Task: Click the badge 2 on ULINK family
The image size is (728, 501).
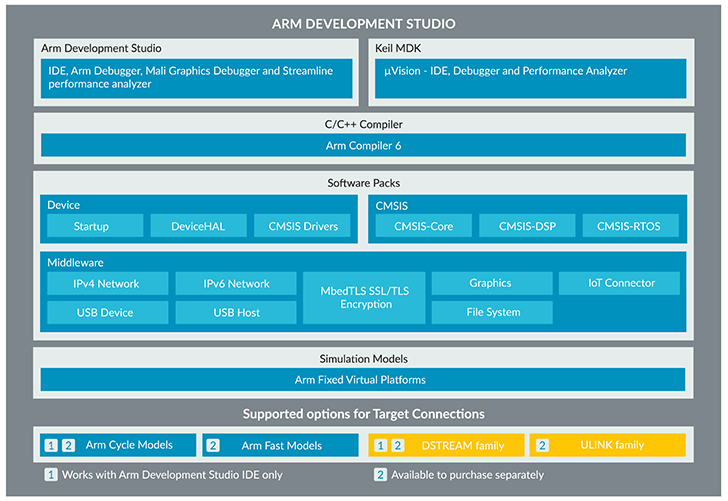Action: click(544, 445)
